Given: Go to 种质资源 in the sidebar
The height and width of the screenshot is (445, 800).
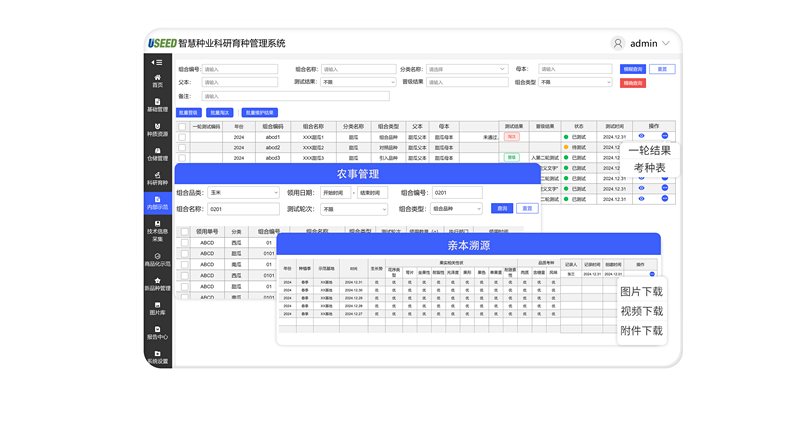Looking at the screenshot, I should pyautogui.click(x=157, y=129).
